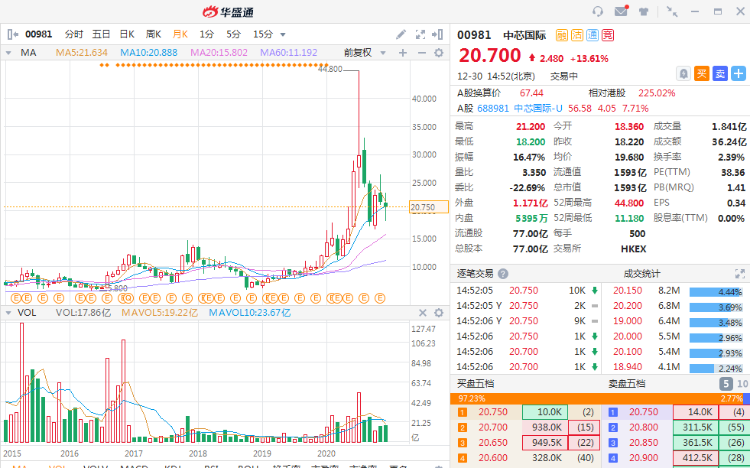This screenshot has height=468, width=750.
Task: Click the 00981 stock code in toolbar
Action: 38,34
